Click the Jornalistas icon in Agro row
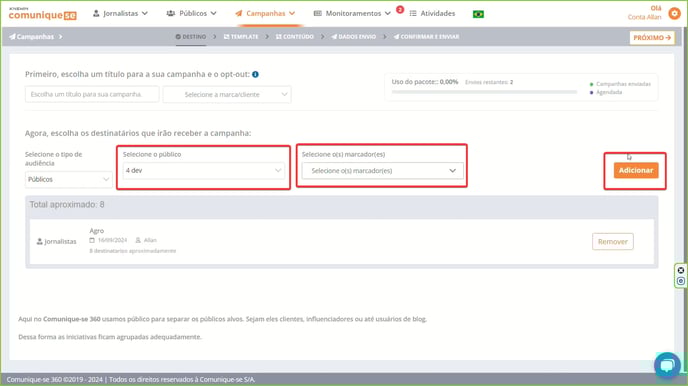 coord(39,242)
